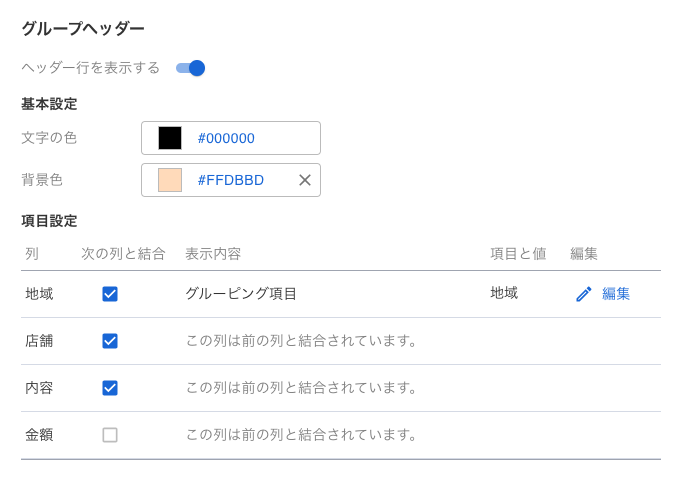Clear the background color with X icon

pos(304,180)
